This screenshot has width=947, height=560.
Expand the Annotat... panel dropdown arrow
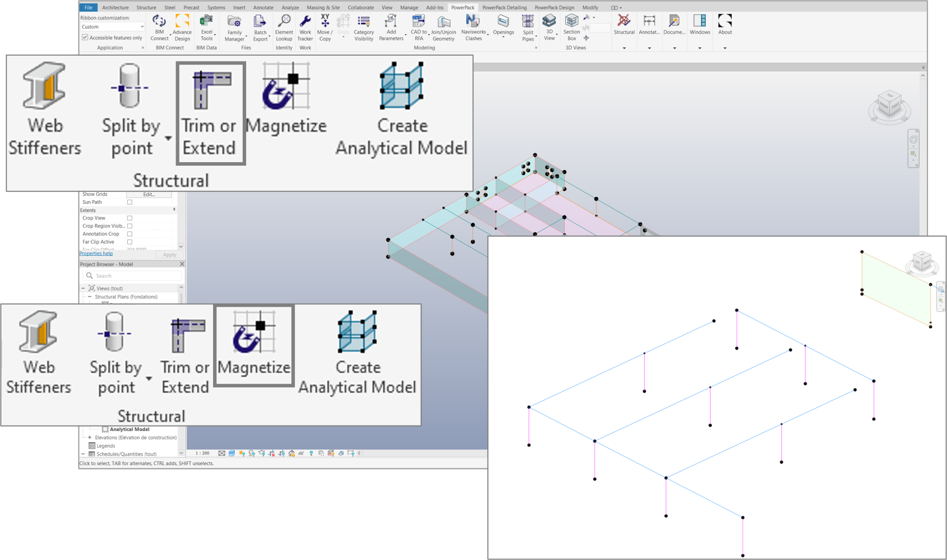(x=649, y=48)
